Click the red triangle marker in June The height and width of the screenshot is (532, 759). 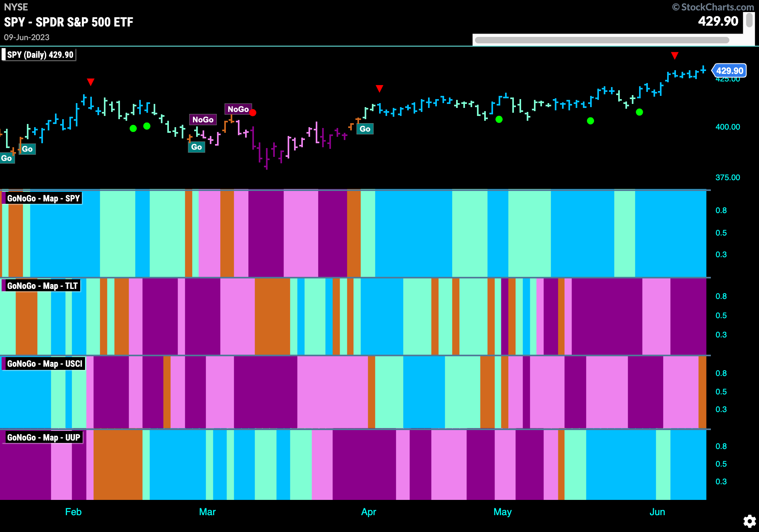tap(675, 55)
